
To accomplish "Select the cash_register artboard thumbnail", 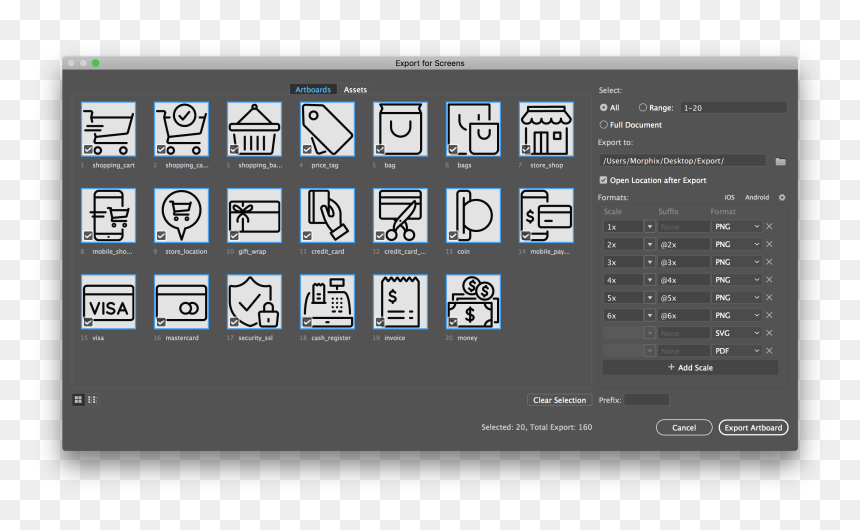I will [327, 302].
